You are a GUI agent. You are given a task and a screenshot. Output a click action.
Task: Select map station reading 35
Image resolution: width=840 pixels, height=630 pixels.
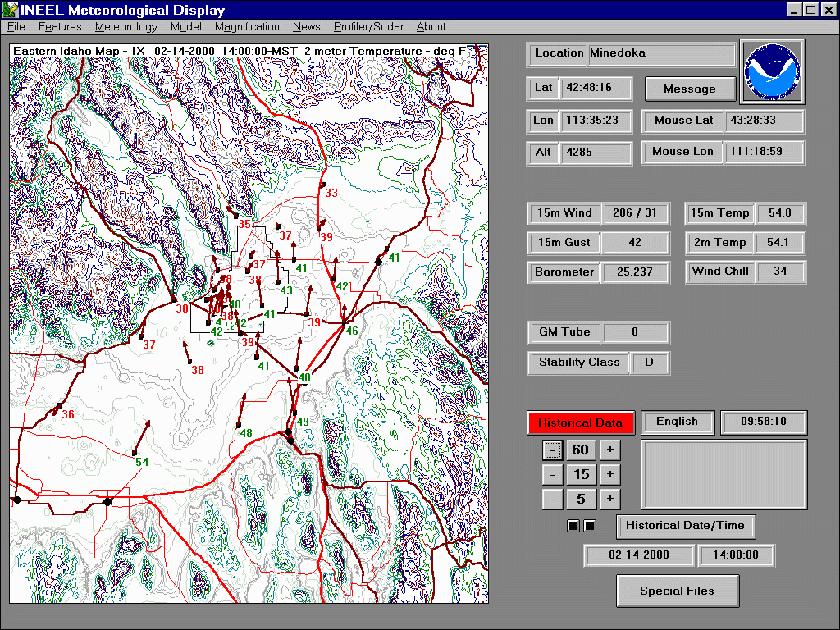244,224
